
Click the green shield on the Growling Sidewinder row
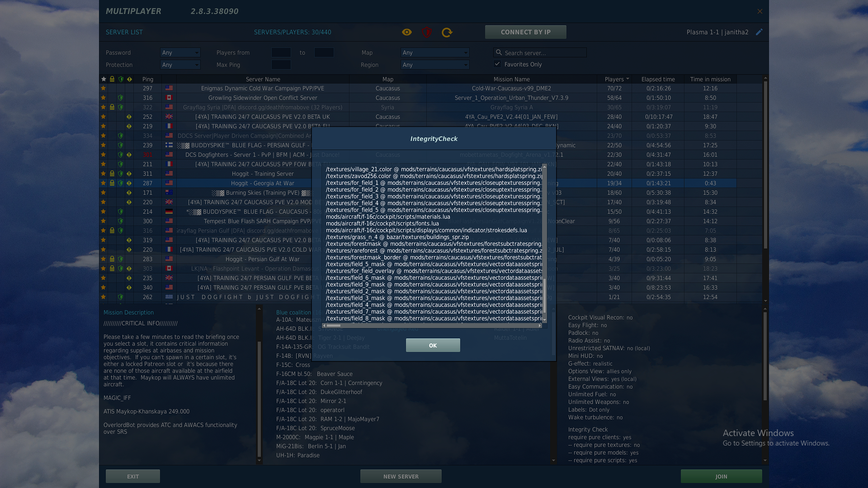click(x=121, y=98)
